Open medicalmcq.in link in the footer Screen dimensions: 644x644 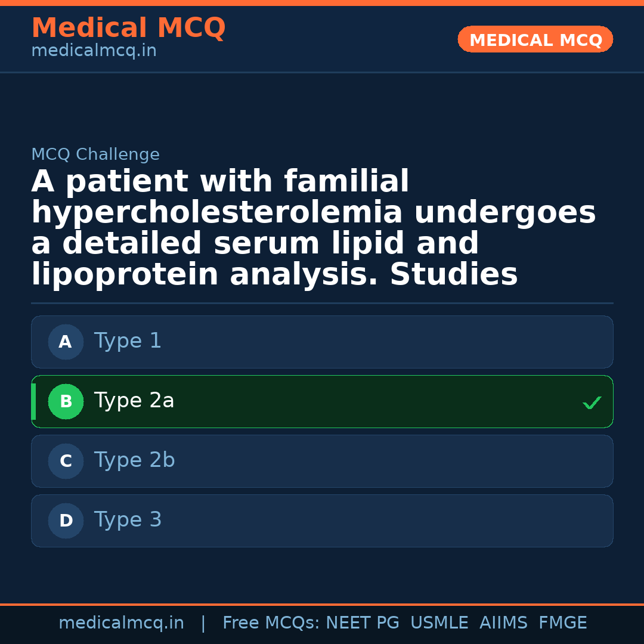click(x=121, y=623)
